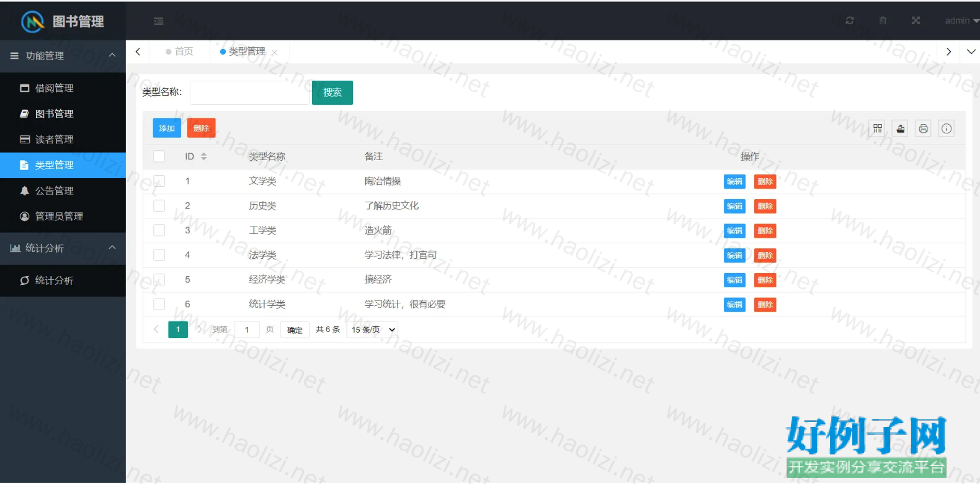Sort the table by ID column
The height and width of the screenshot is (484, 980).
pos(203,156)
